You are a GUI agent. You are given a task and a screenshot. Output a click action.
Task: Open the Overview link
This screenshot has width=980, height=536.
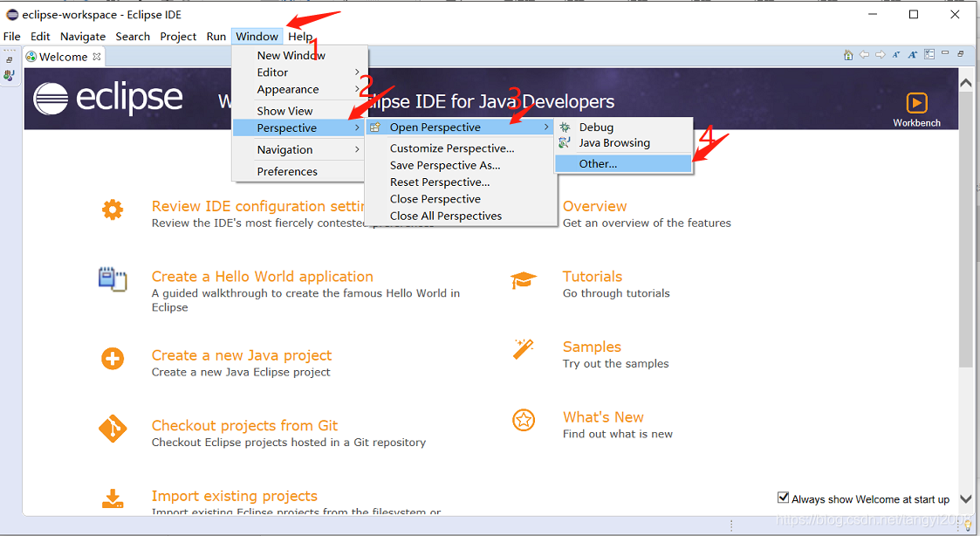(594, 206)
